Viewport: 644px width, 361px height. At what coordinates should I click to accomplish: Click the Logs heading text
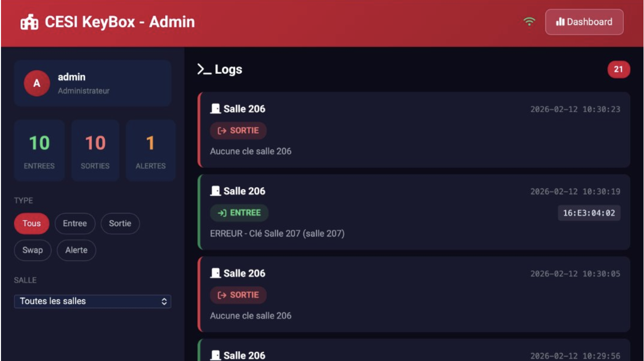(x=228, y=70)
